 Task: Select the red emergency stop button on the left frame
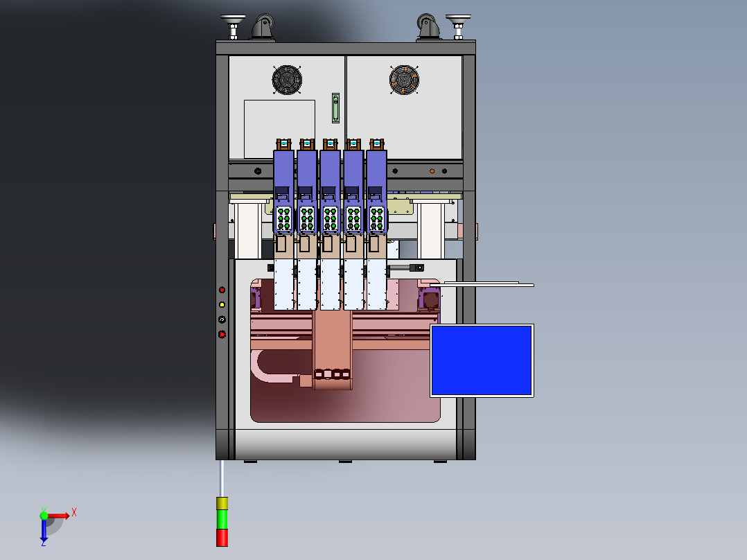[222, 335]
